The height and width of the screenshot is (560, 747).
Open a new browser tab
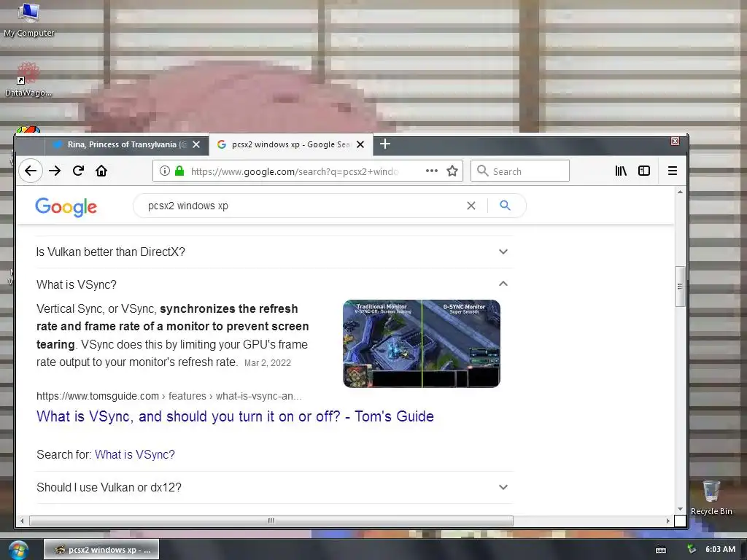385,144
